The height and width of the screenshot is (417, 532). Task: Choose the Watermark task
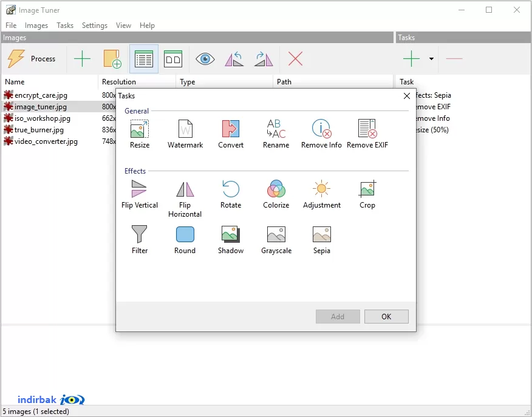pos(185,134)
